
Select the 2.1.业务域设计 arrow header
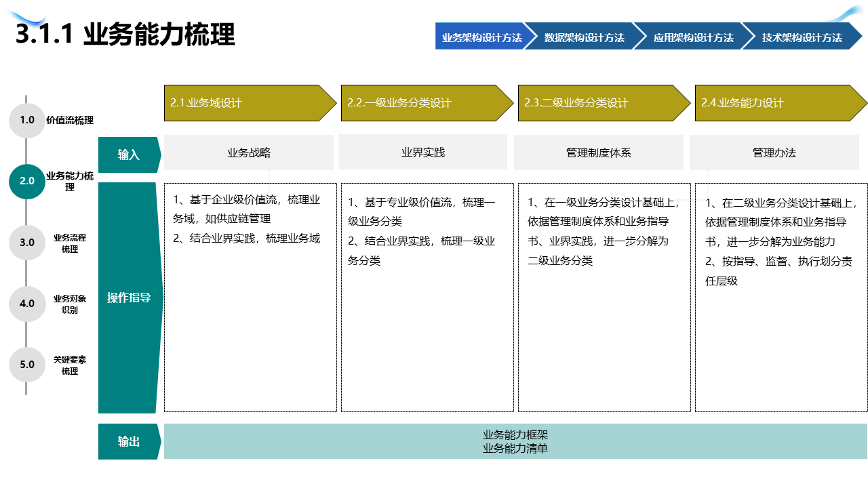[250, 103]
